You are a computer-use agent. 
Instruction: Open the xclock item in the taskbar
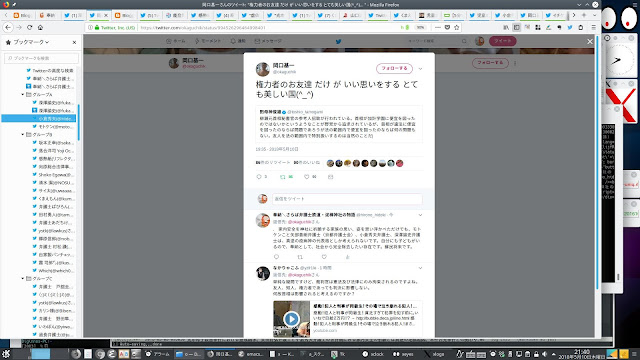pyautogui.click(x=373, y=354)
